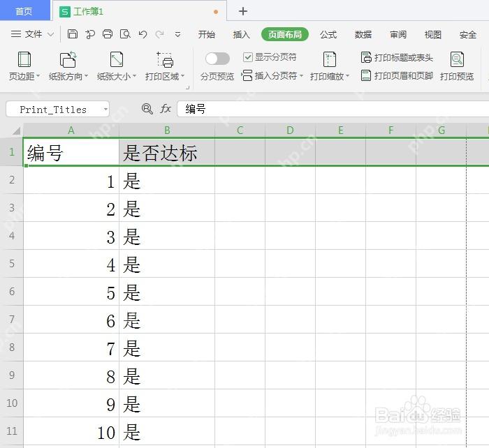This screenshot has height=448, width=489.
Task: Select row 1 header
Action: tap(12, 152)
